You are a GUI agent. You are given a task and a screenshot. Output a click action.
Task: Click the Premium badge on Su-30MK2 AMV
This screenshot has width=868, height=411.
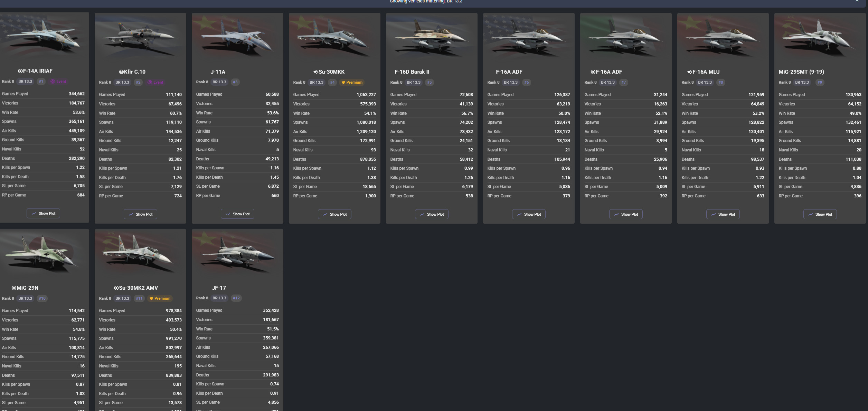pos(160,298)
